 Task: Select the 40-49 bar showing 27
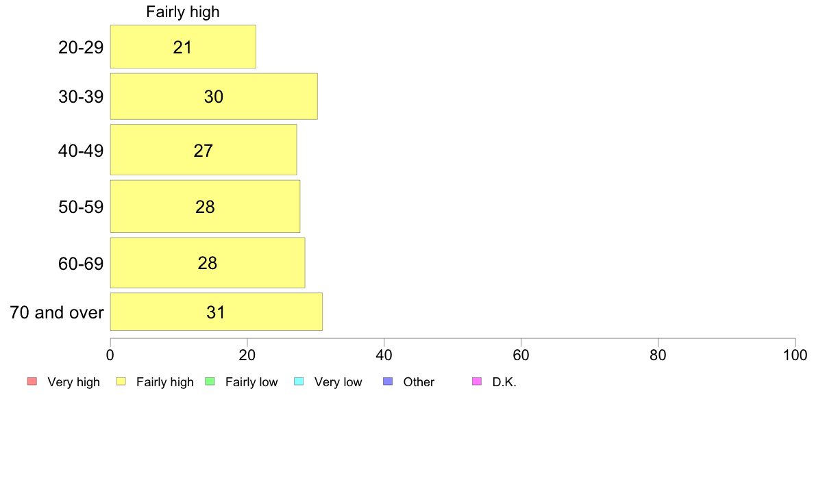pyautogui.click(x=203, y=150)
